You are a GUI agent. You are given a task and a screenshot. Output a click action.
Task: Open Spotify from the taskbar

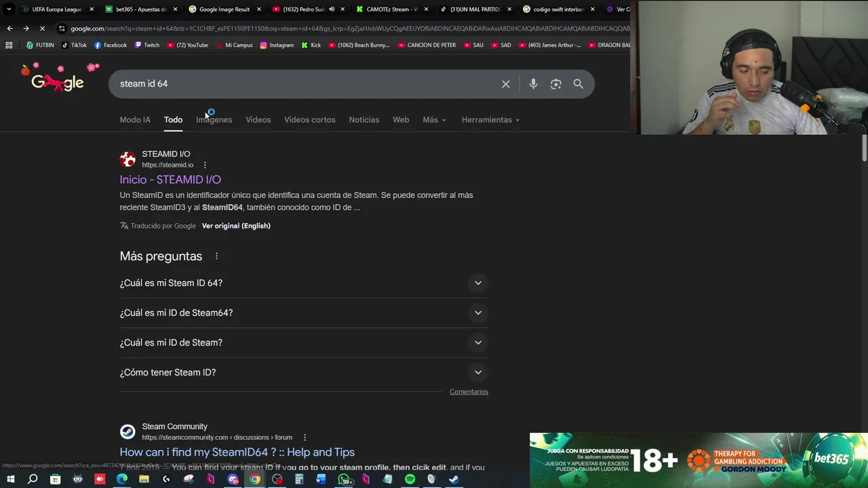coord(410,479)
